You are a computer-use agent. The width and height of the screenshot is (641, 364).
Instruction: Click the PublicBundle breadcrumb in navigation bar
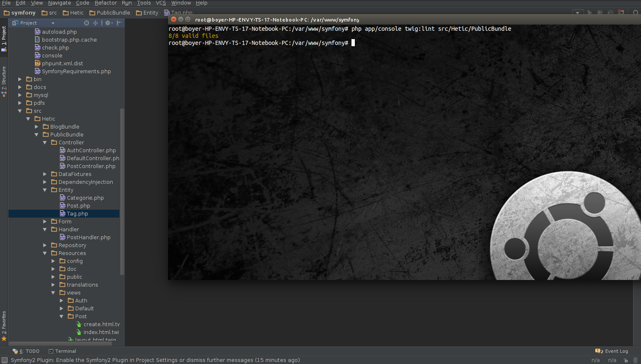click(x=110, y=13)
